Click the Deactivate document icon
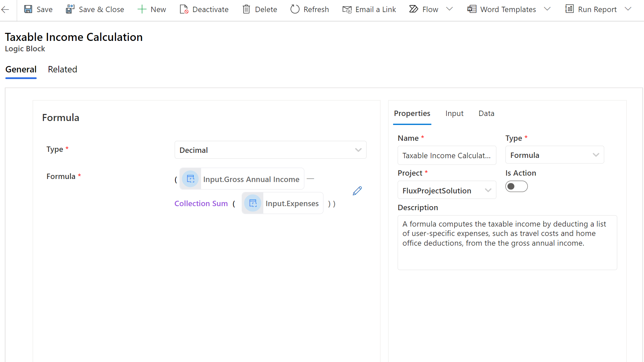Screen dimensions: 644x362 (x=184, y=9)
